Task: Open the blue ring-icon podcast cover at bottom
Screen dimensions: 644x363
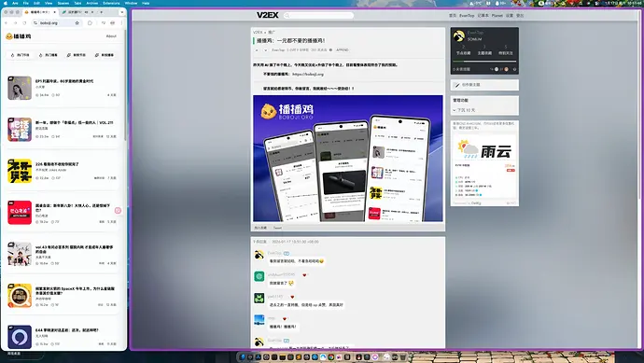Action: (x=20, y=337)
